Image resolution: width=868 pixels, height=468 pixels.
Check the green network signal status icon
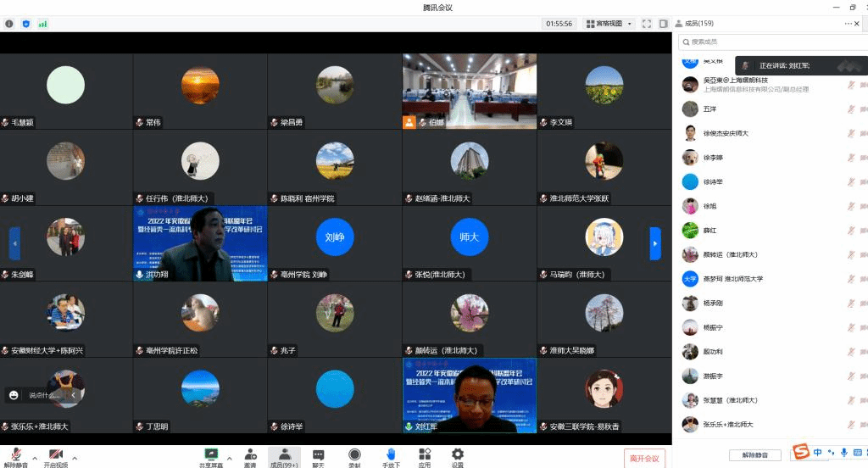pyautogui.click(x=43, y=24)
